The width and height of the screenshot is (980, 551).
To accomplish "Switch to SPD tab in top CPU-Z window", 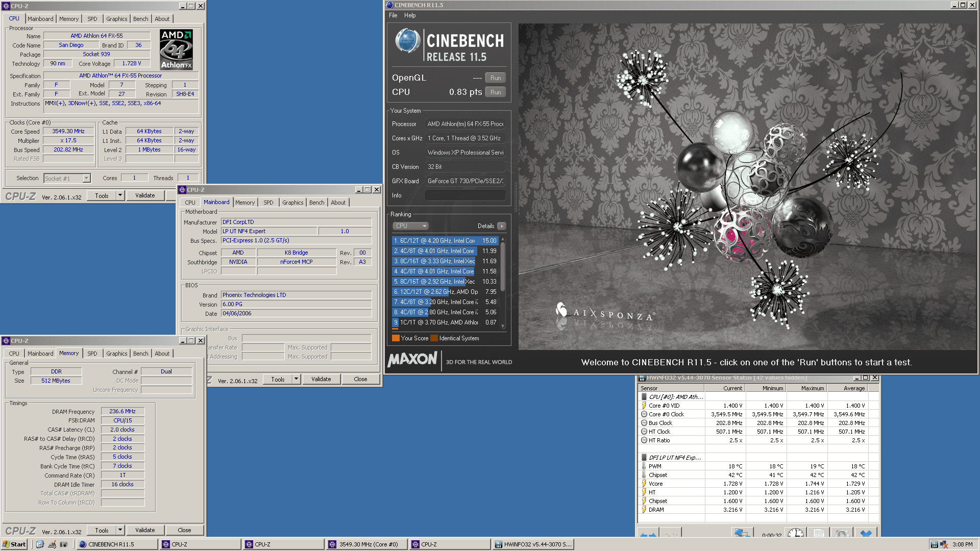I will (92, 19).
